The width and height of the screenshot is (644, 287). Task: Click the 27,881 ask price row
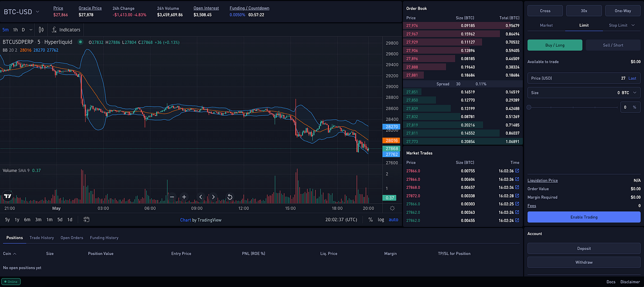click(x=462, y=75)
